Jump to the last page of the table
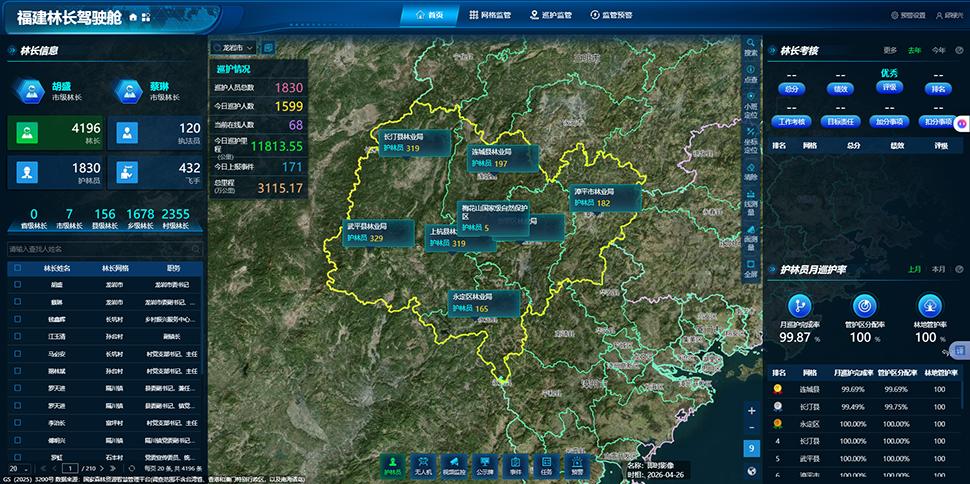970x484 pixels. pyautogui.click(x=114, y=469)
